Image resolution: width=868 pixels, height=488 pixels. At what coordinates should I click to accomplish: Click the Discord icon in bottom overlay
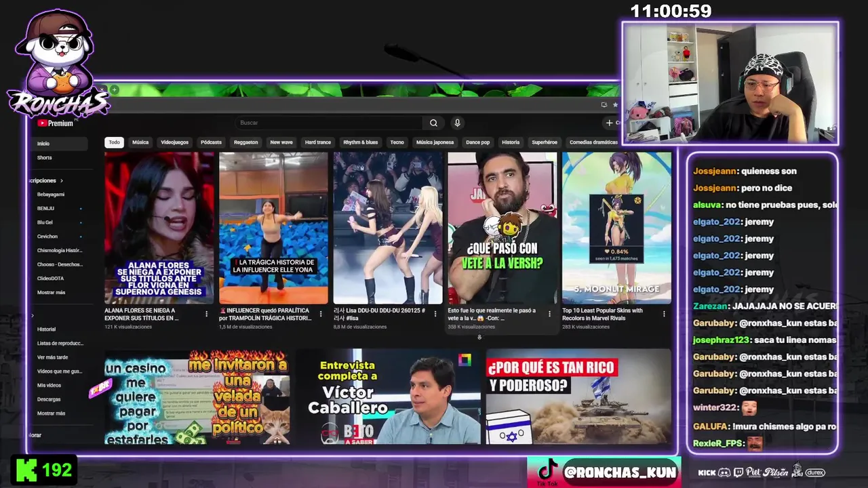pos(724,472)
